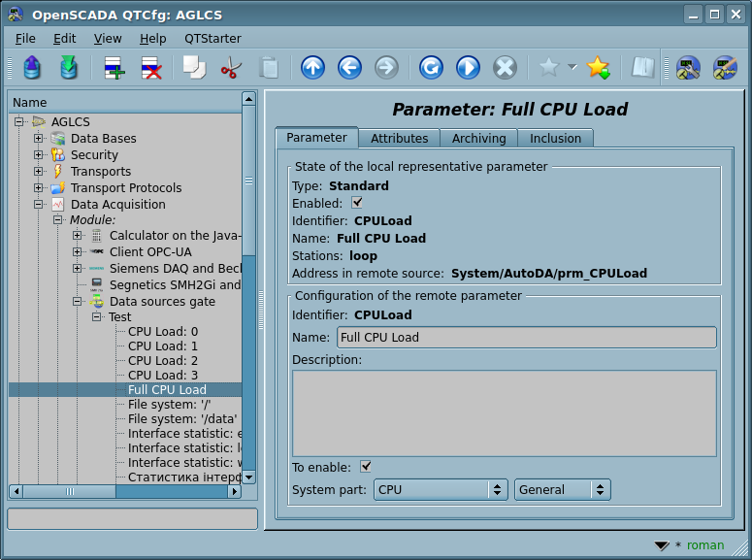This screenshot has height=560, width=752.
Task: Open the QTStarter menu
Action: tap(213, 39)
